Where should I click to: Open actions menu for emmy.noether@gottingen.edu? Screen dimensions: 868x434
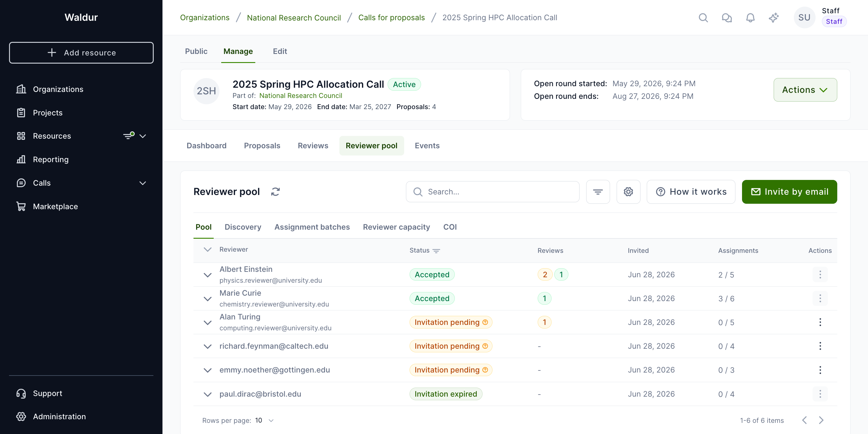point(820,370)
